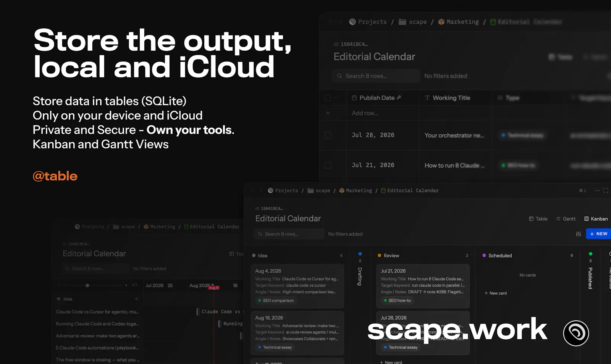This screenshot has width=611, height=364.
Task: Open header row three-dot menu in Table window
Action: (x=336, y=98)
